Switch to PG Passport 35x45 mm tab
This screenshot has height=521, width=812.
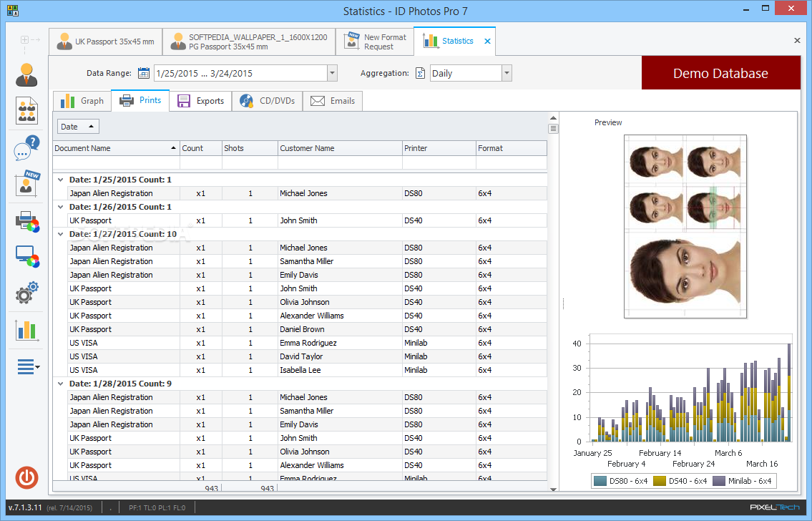248,42
